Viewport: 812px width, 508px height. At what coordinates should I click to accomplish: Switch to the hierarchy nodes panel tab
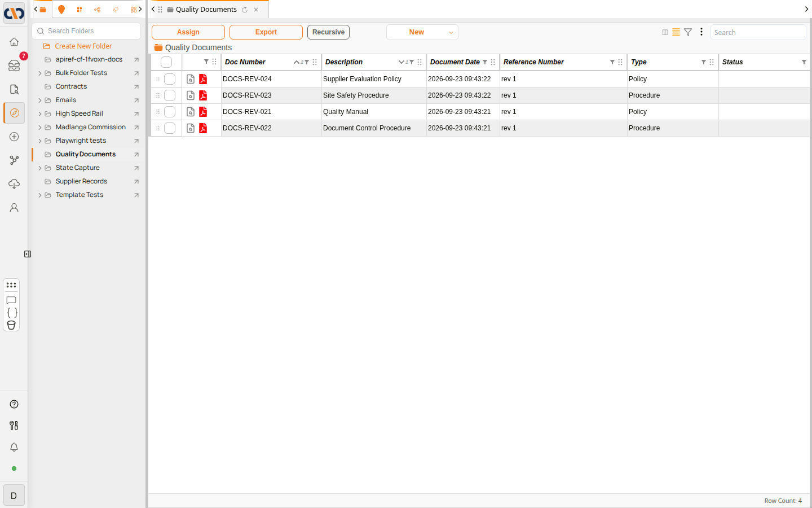coord(98,10)
